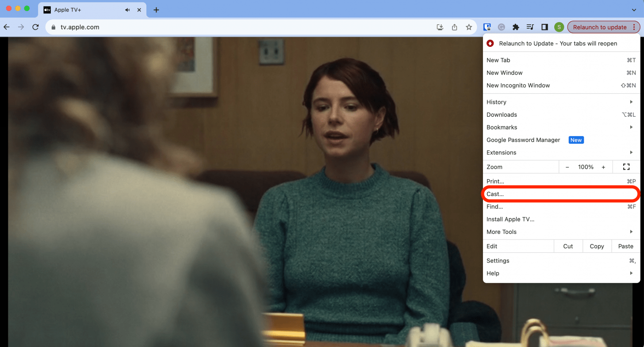Click the green S profile avatar
This screenshot has height=347, width=644.
(559, 27)
